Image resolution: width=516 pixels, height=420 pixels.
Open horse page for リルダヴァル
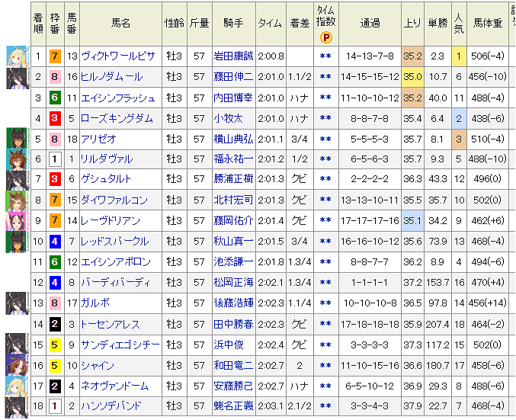coord(107,159)
